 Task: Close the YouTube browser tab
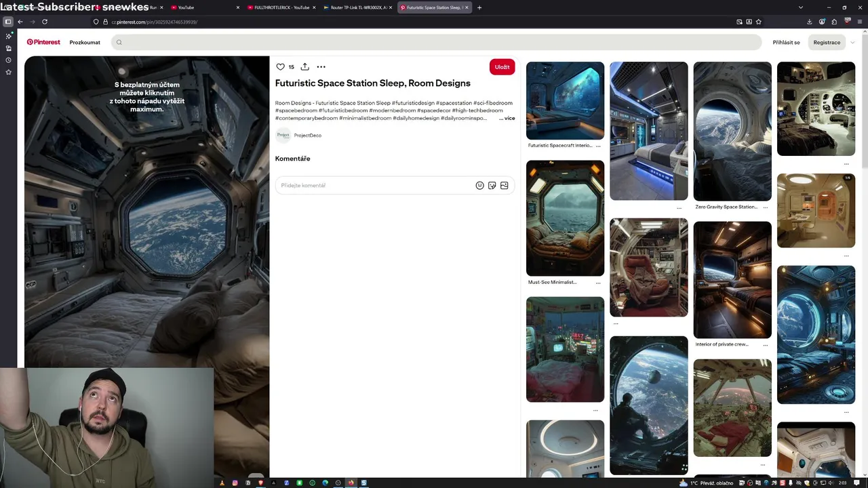point(238,7)
